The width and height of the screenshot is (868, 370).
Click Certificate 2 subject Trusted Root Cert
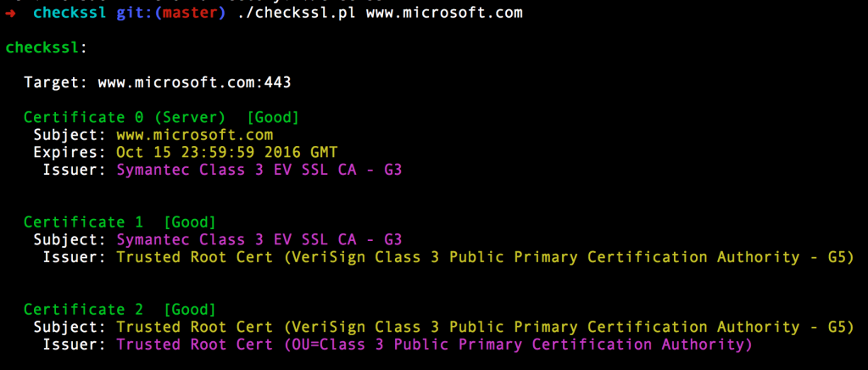(x=486, y=327)
